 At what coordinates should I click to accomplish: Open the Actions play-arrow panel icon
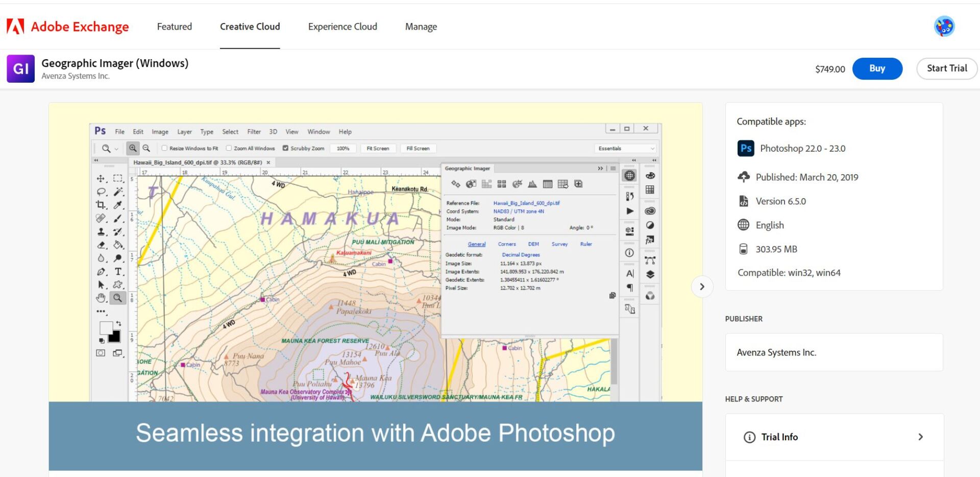[x=630, y=211]
